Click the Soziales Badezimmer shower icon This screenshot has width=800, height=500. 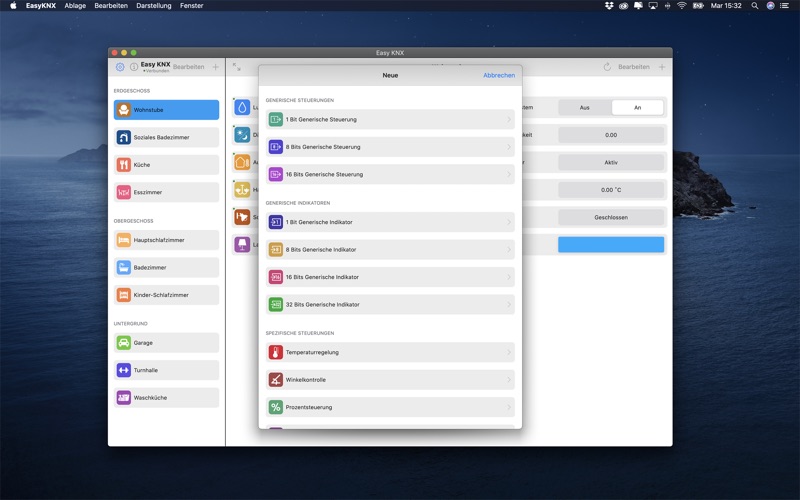pyautogui.click(x=123, y=137)
